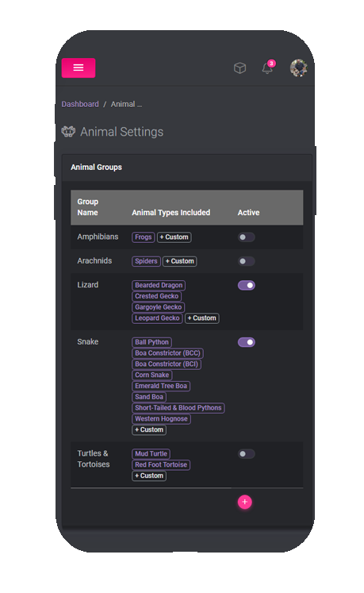
Task: Click the pink plus add group button
Action: (244, 502)
